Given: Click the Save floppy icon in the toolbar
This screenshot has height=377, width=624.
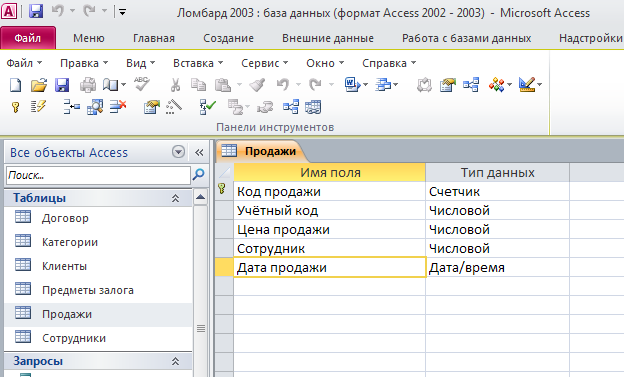Looking at the screenshot, I should (62, 85).
